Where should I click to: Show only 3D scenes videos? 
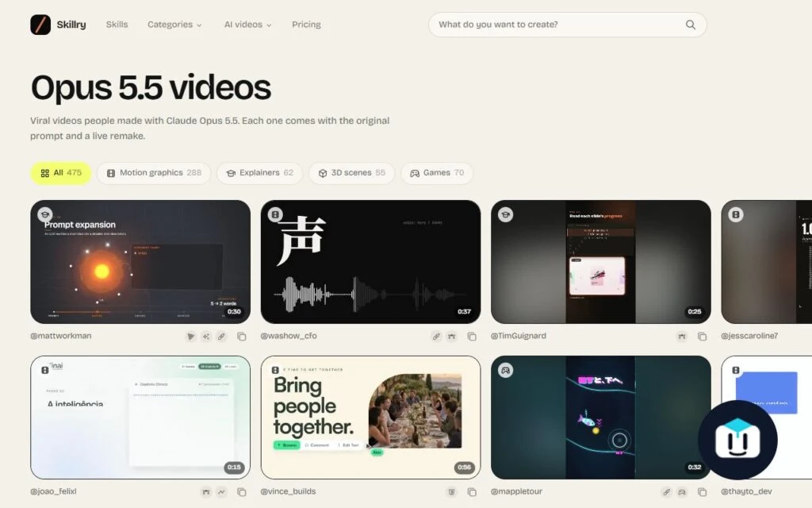351,172
